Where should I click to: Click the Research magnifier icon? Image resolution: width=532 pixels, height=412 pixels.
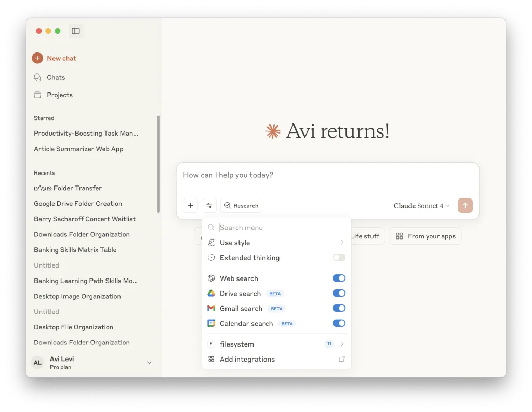tap(228, 206)
